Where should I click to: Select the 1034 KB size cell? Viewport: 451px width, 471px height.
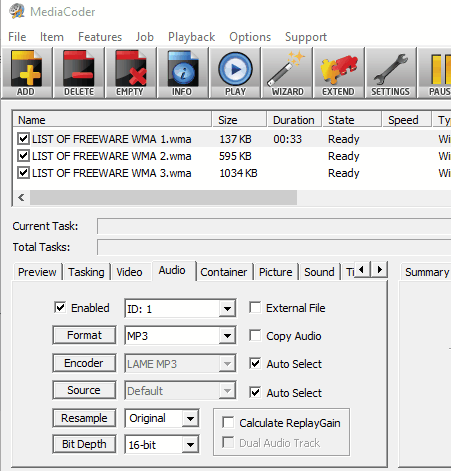tap(238, 173)
